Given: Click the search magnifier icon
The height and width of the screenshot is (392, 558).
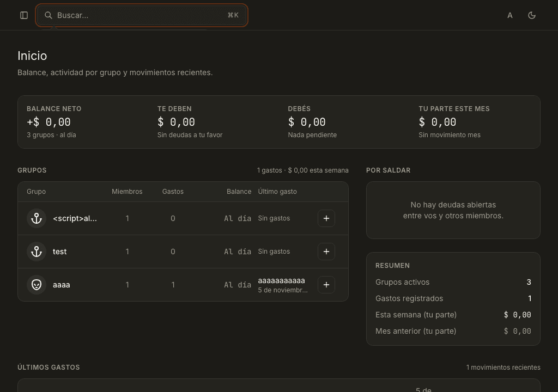Looking at the screenshot, I should pos(48,15).
